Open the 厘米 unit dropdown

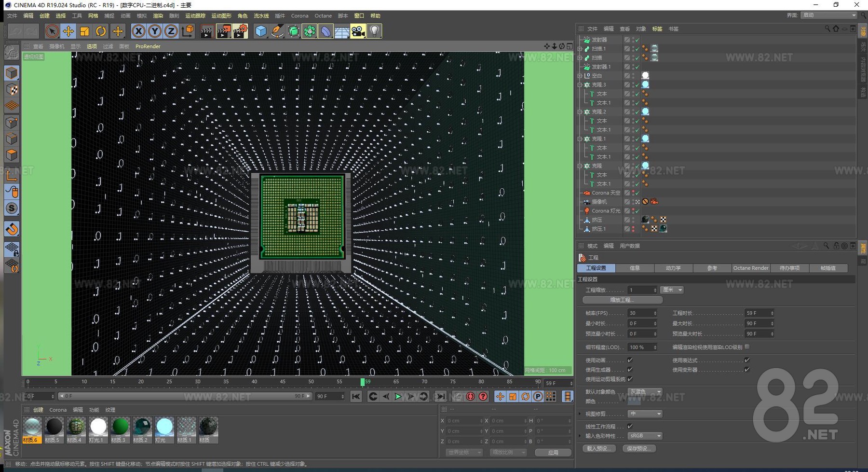tap(672, 290)
